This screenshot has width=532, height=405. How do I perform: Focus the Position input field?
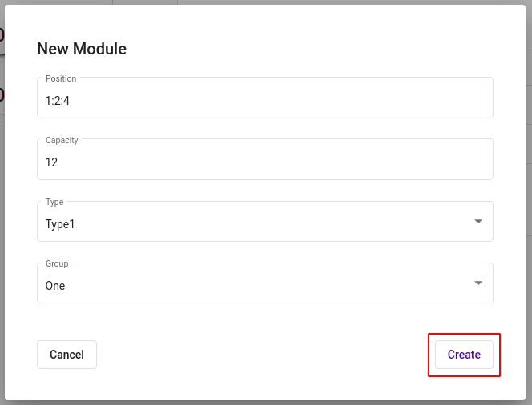[264, 100]
